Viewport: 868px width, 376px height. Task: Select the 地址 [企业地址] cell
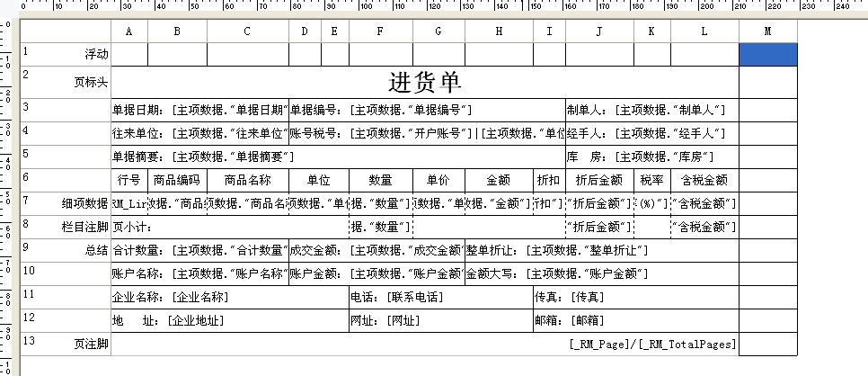click(x=230, y=320)
